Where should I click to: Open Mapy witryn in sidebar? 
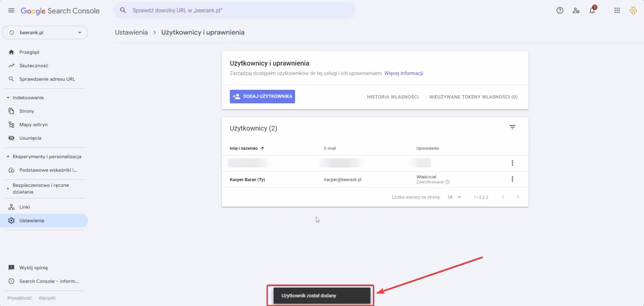[x=33, y=124]
